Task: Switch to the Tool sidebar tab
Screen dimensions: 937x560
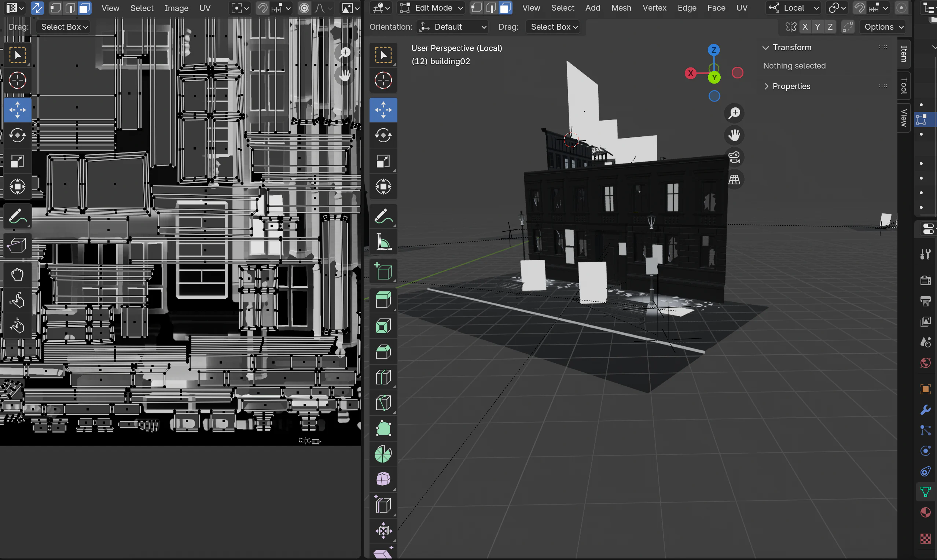Action: (x=904, y=86)
